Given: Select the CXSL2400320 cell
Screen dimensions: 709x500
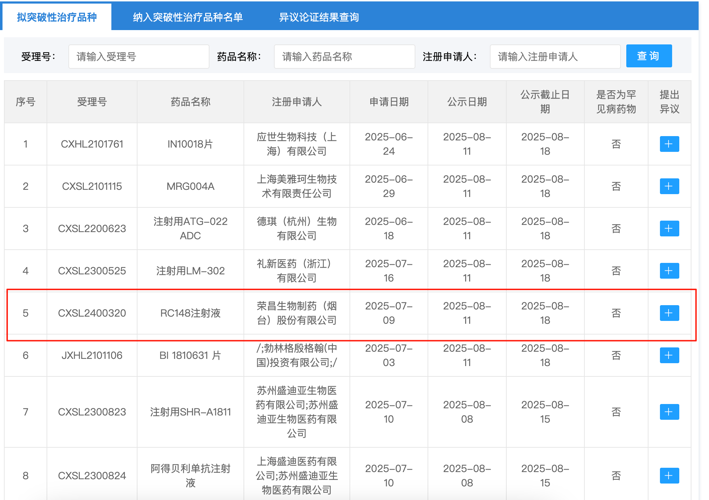Looking at the screenshot, I should pyautogui.click(x=92, y=313).
